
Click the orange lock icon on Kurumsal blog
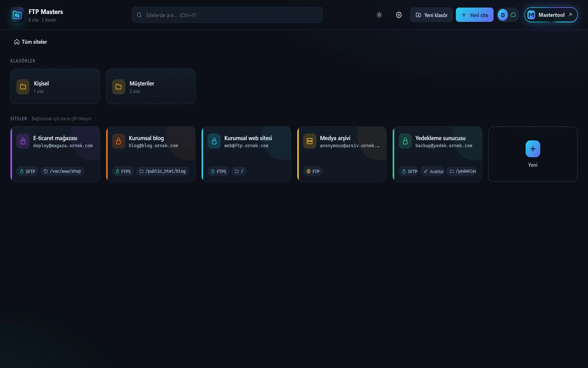(119, 141)
